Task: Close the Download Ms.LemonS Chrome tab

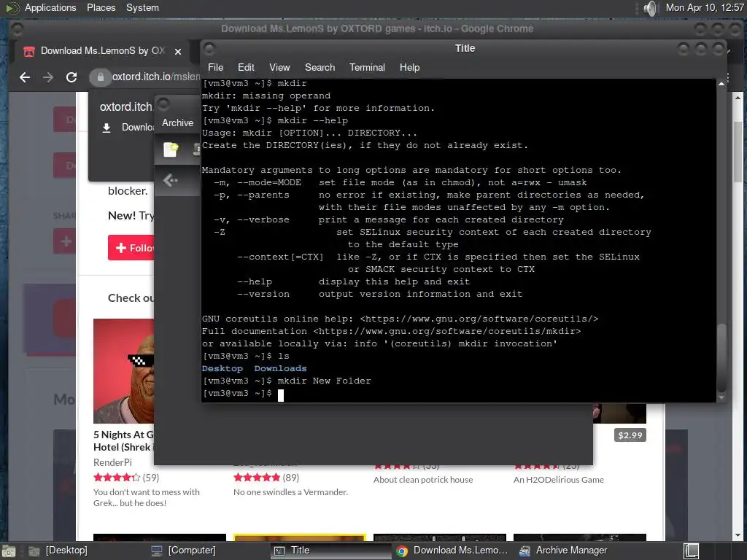Action: coord(178,52)
